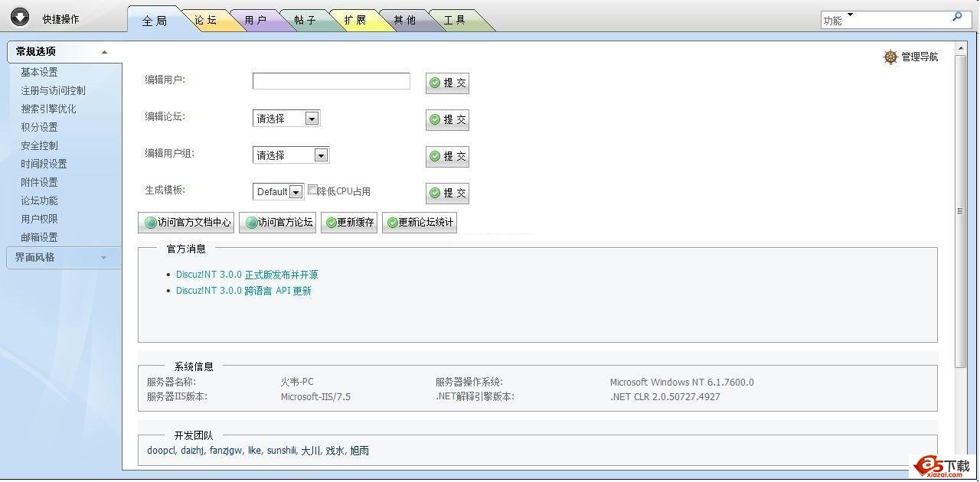Open 时间段设置 in sidebar
This screenshot has height=482, width=980.
pos(44,164)
